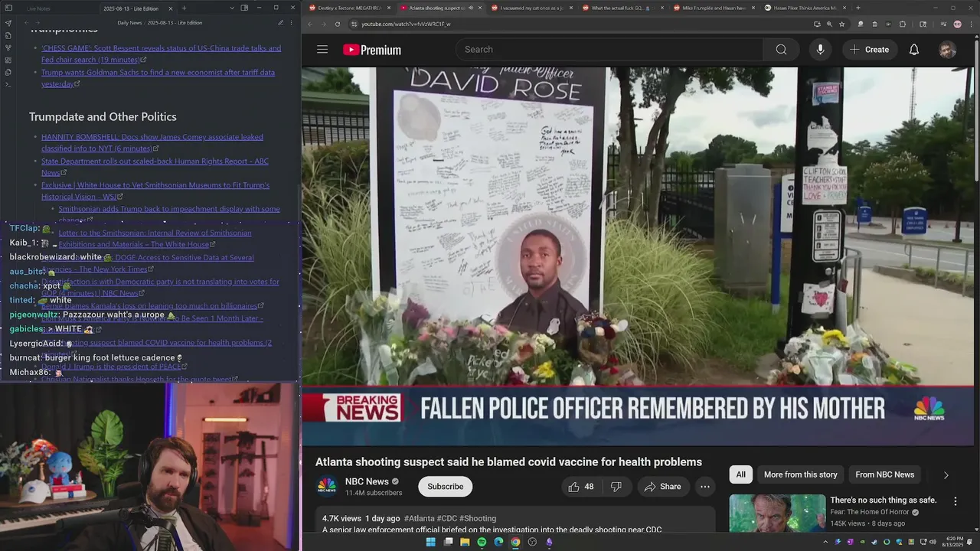This screenshot has width=980, height=551.
Task: Click the Share button under the video
Action: (x=662, y=487)
